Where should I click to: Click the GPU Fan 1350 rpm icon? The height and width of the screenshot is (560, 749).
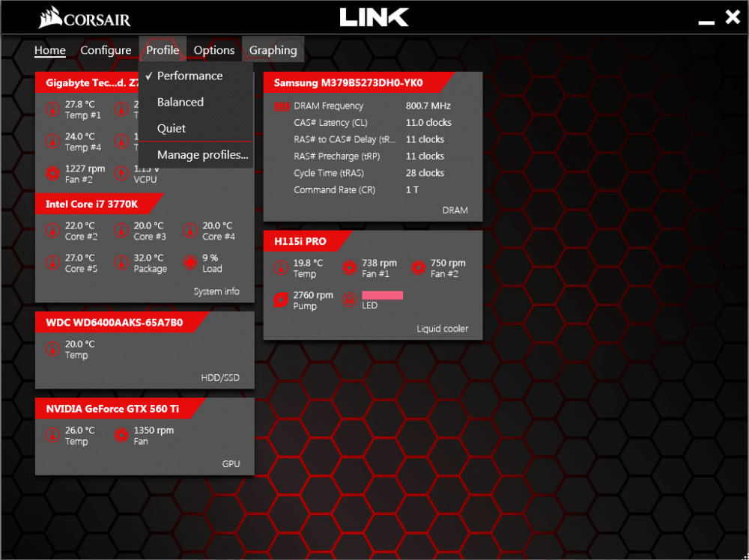click(x=121, y=436)
